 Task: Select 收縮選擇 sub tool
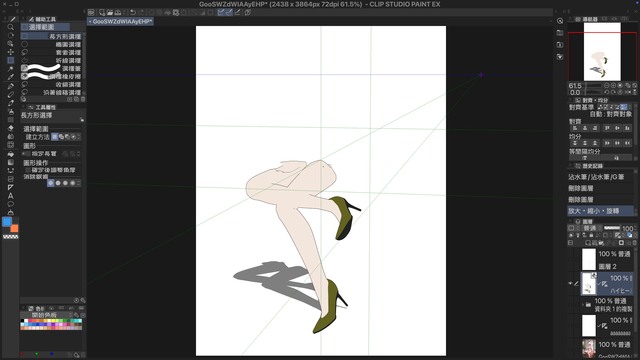coord(51,84)
